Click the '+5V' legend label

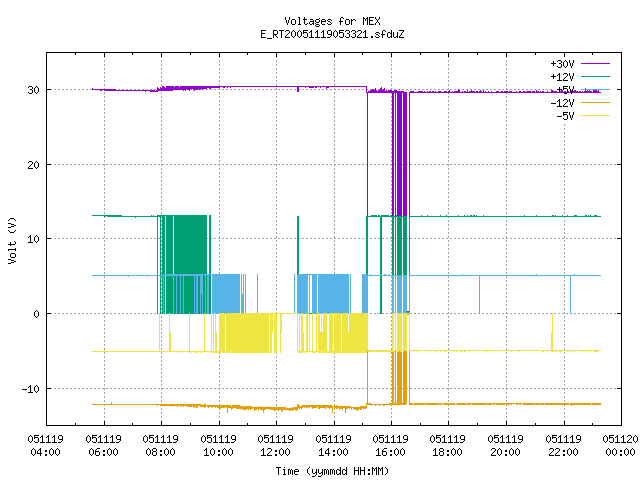pos(565,90)
